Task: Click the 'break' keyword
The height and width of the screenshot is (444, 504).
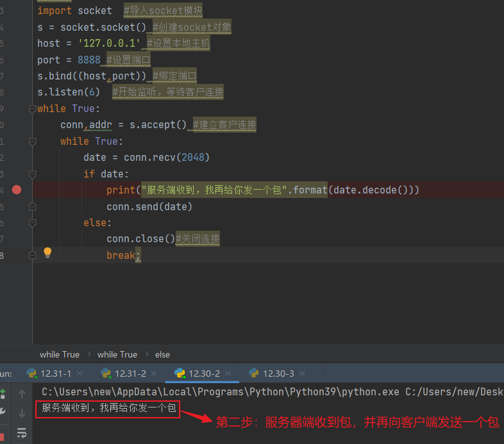Action: tap(121, 256)
